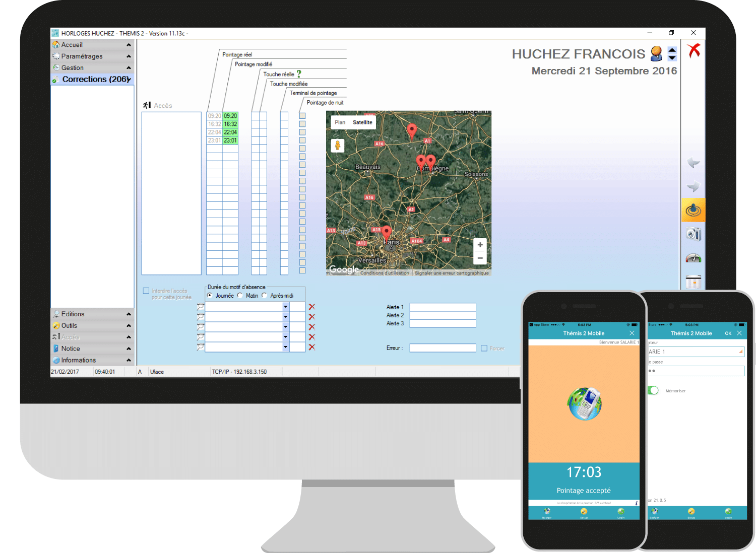The height and width of the screenshot is (553, 756).
Task: Select the Journée radio button
Action: [x=210, y=296]
